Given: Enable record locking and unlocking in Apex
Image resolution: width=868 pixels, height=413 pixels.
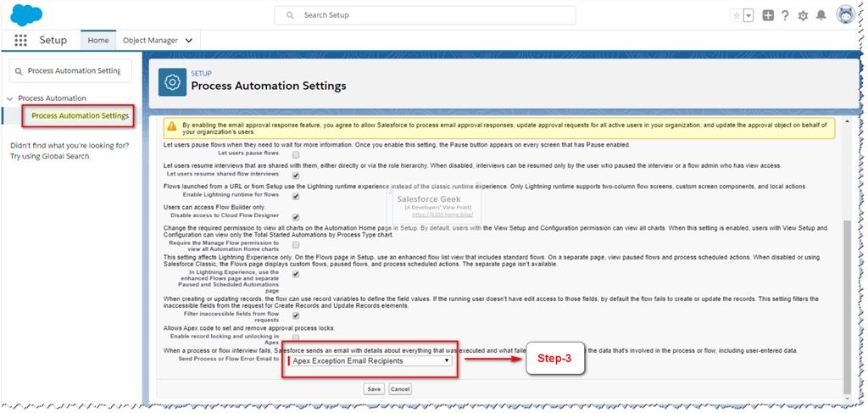Looking at the screenshot, I should (x=296, y=338).
